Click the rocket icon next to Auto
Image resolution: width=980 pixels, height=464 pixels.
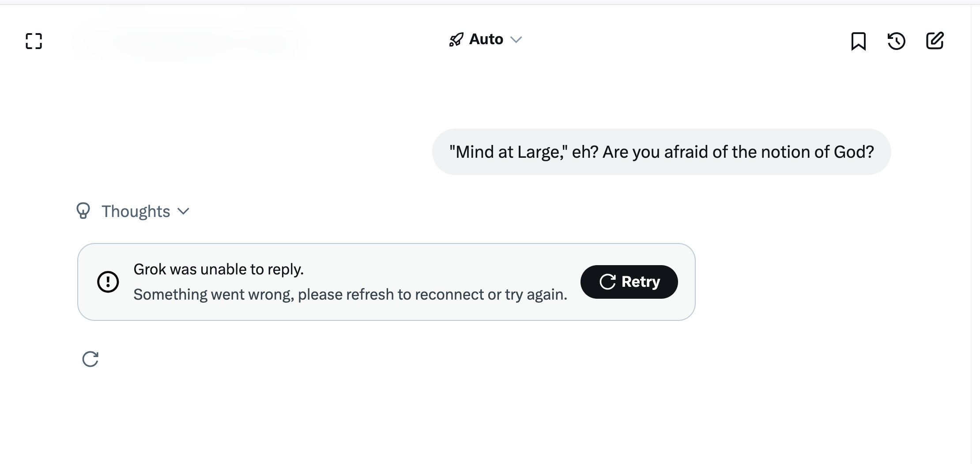point(456,40)
